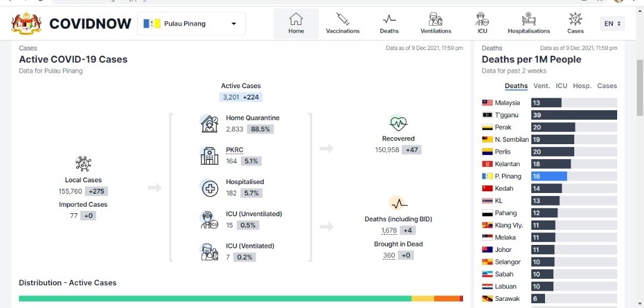Click the 'Deaths per 1M People' heading
The height and width of the screenshot is (308, 644).
point(531,59)
